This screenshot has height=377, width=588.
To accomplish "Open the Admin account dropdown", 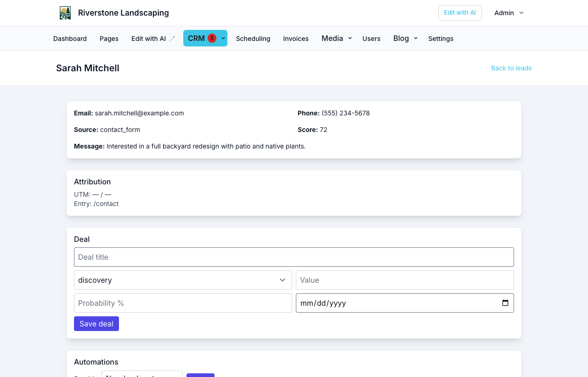I will (509, 13).
